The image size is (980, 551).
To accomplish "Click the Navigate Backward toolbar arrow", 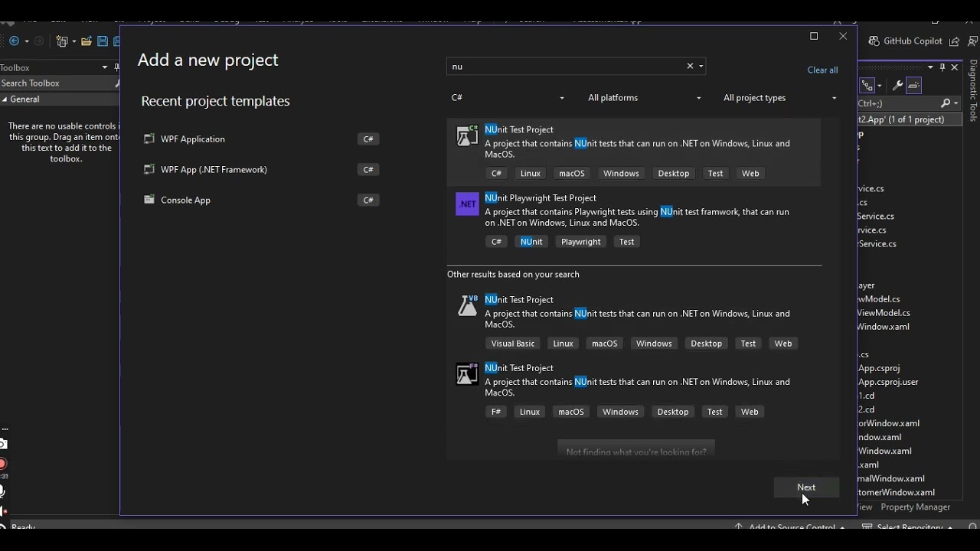I will [15, 41].
